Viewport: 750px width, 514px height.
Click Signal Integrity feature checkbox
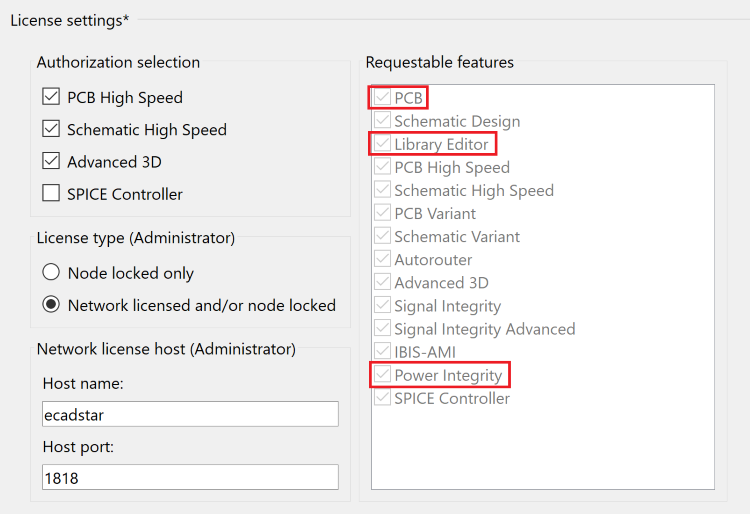click(383, 305)
